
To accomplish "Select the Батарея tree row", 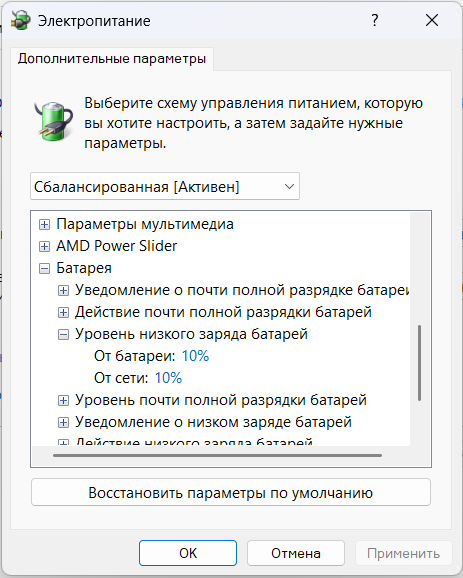I will pos(84,268).
